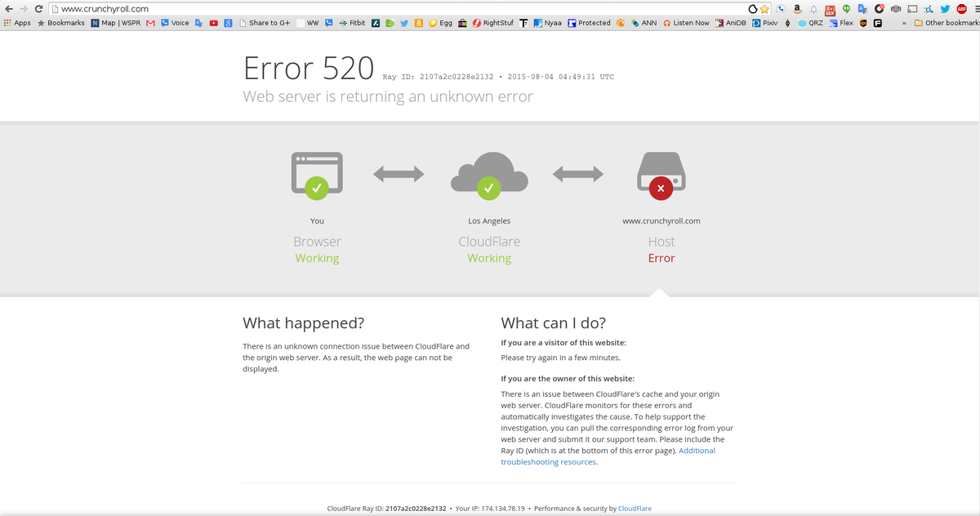Image resolution: width=980 pixels, height=516 pixels.
Task: Open the Protected bookmark
Action: [590, 23]
